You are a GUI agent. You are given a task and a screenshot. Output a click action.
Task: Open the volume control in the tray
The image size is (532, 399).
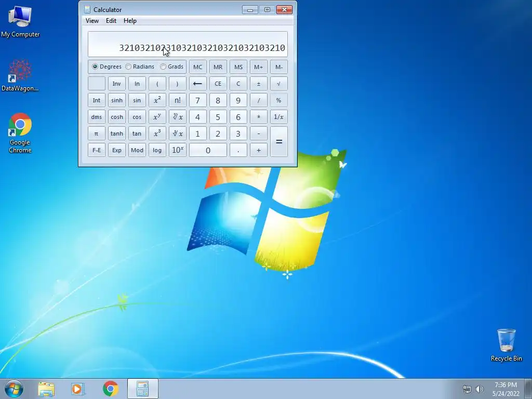pyautogui.click(x=480, y=389)
